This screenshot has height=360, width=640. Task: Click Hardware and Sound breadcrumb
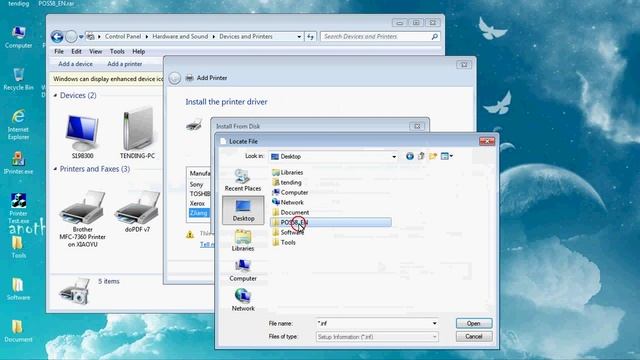180,36
